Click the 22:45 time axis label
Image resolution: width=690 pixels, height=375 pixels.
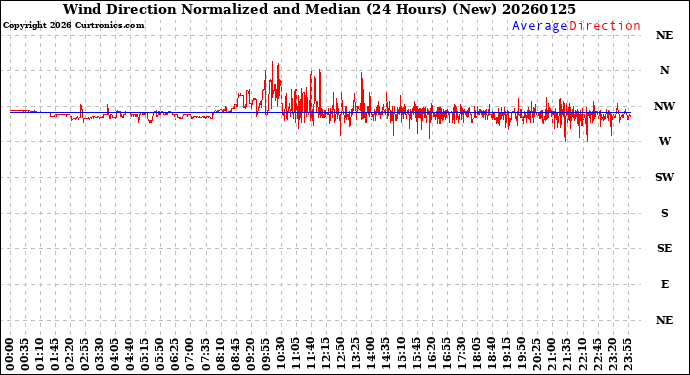[597, 355]
